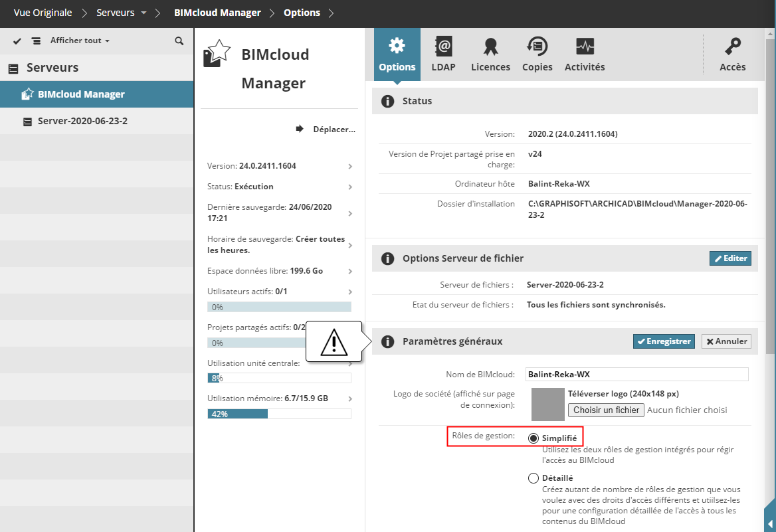Switch to the Copies tab
This screenshot has width=776, height=532.
pyautogui.click(x=537, y=54)
